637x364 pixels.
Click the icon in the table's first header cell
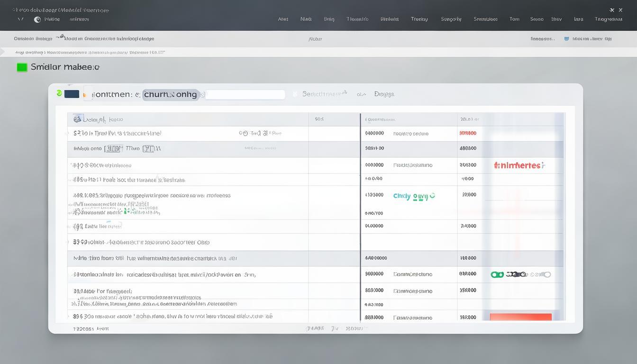(x=77, y=119)
